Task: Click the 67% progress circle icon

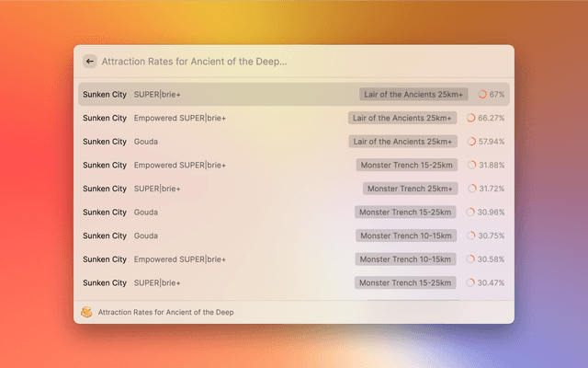Action: point(482,95)
